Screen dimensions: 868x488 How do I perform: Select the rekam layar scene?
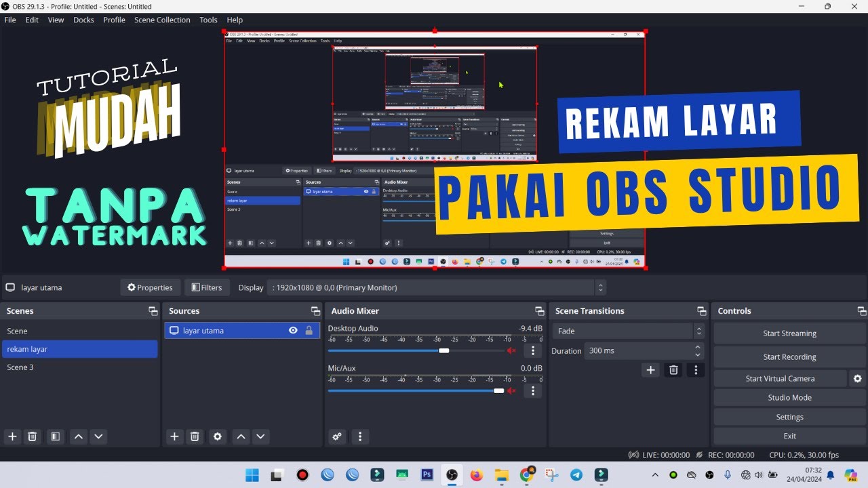[x=79, y=349]
